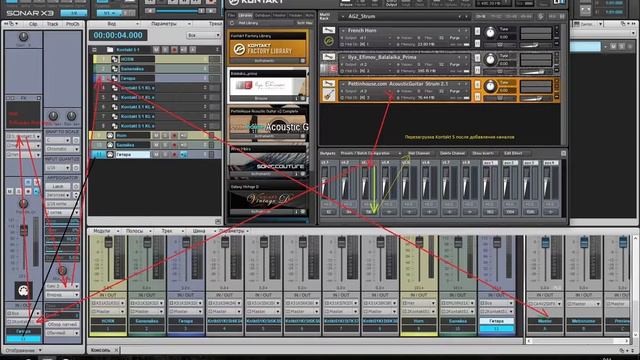Viewport: 640px width, 360px height.
Task: Open the Purge dropdown on Balalaika_Prima
Action: (458, 64)
